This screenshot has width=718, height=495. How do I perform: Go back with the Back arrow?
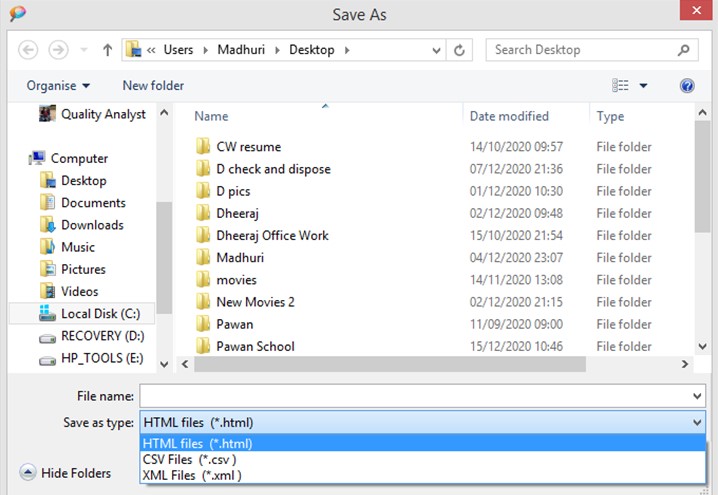28,49
